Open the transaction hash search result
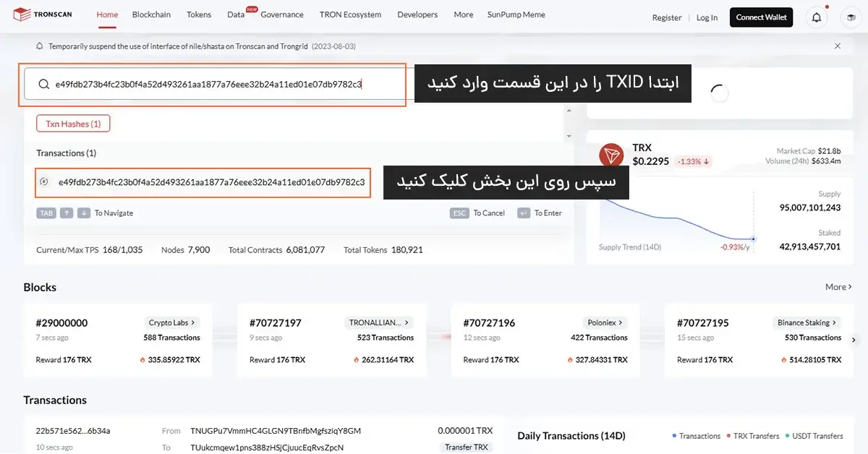This screenshot has width=868, height=454. 203,182
